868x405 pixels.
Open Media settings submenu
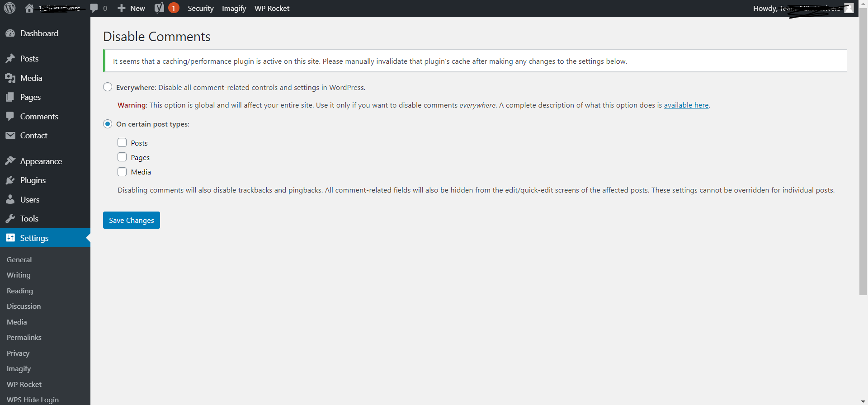[x=17, y=322]
